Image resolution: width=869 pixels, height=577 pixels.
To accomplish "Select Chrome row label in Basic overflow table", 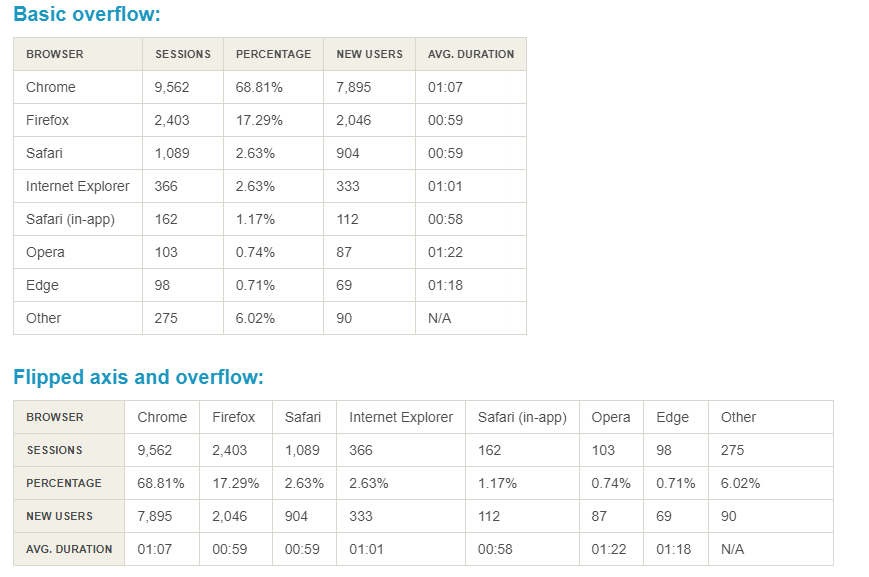I will tap(51, 87).
